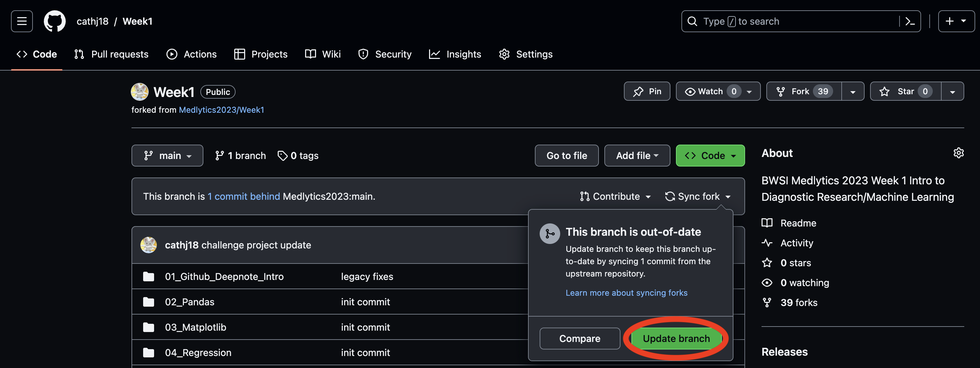Switch to the Actions tab
The width and height of the screenshot is (980, 368).
192,54
